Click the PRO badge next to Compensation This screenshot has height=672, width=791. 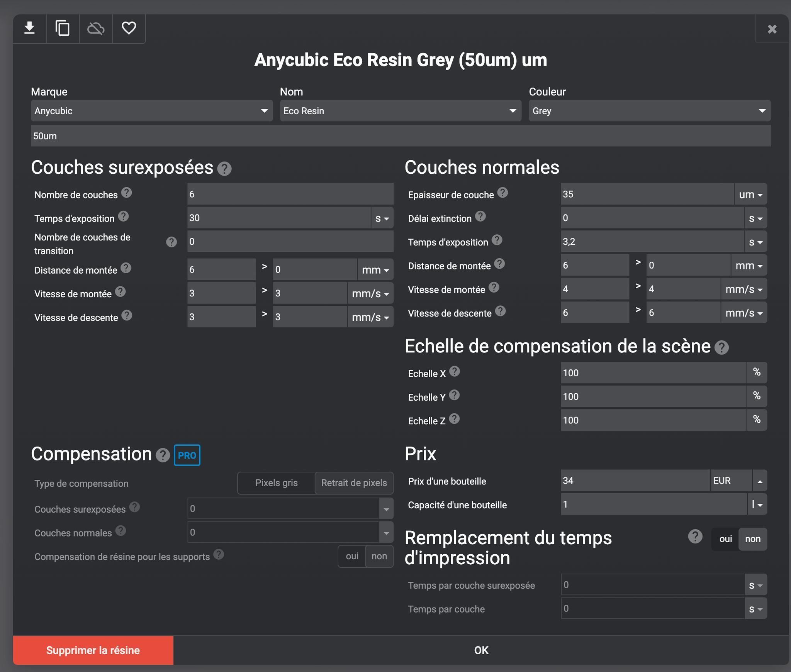pos(187,455)
